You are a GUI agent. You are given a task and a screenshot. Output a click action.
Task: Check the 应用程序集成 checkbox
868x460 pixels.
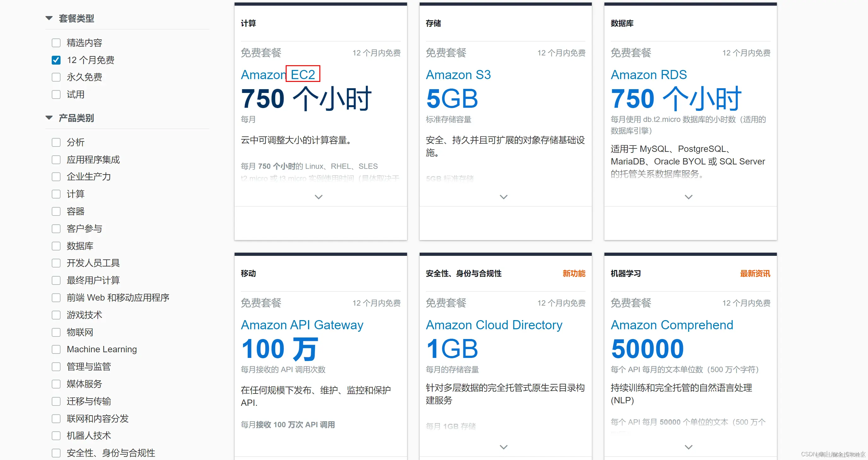click(56, 160)
